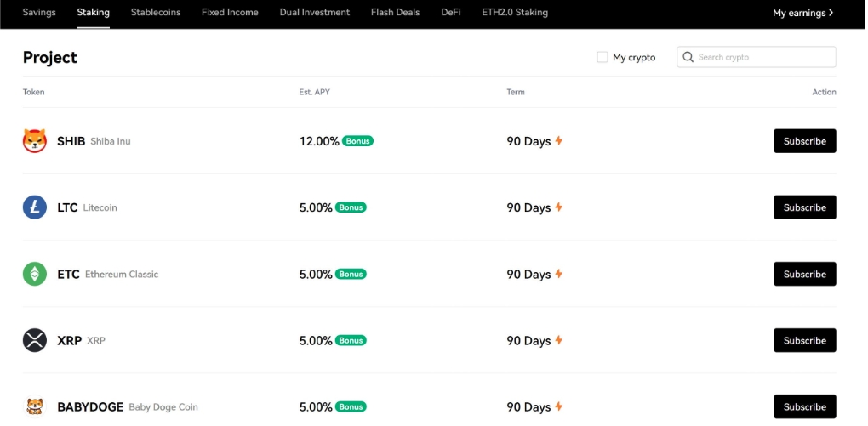Screen dimensions: 868x426
Task: Click the Bonus badge for LTC
Action: 351,207
